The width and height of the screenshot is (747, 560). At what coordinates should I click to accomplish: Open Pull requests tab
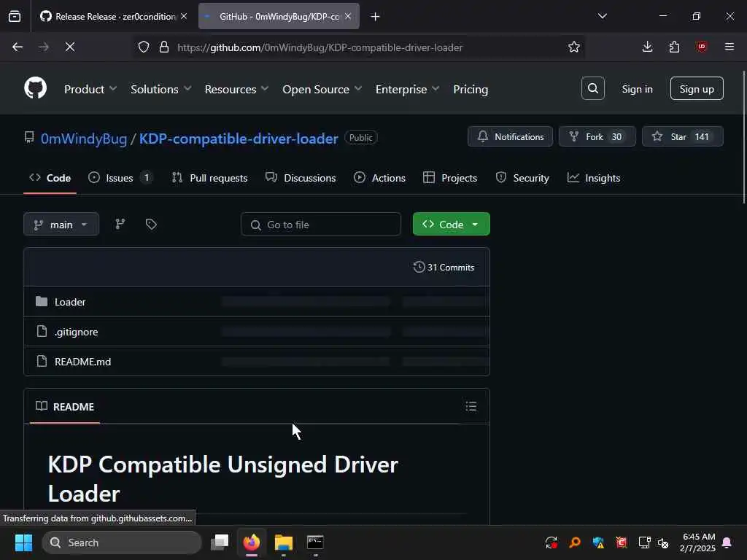(209, 178)
